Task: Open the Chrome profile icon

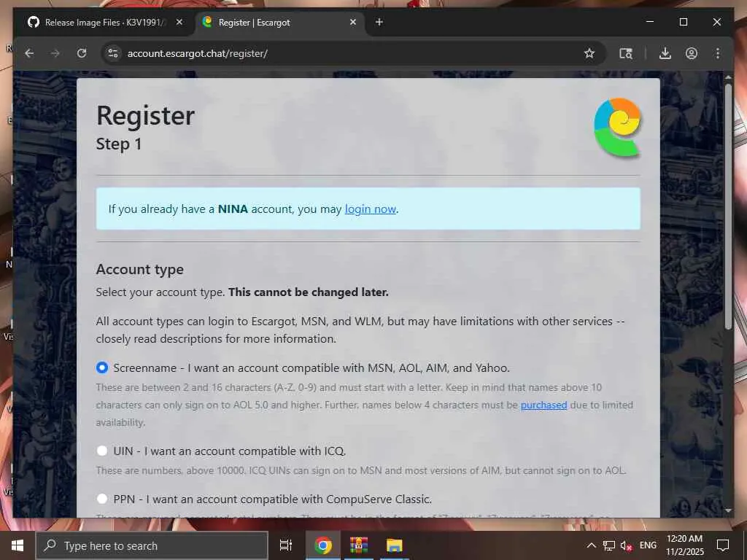Action: click(x=692, y=53)
